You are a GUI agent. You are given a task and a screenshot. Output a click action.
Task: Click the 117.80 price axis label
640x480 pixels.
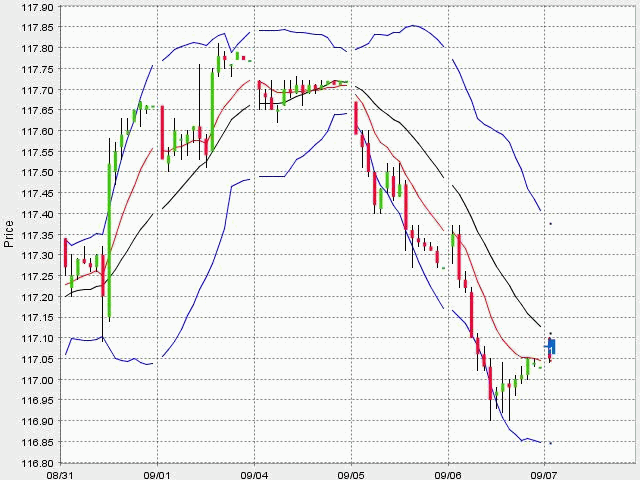click(37, 48)
